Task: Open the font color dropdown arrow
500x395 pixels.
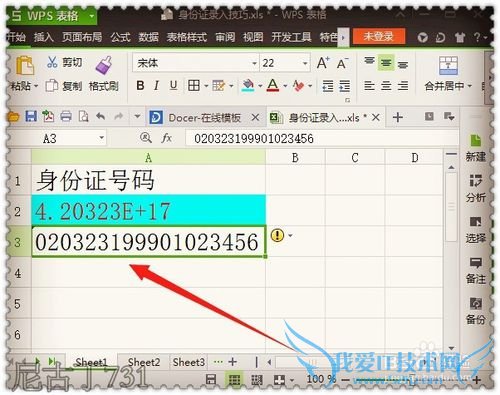Action: (285, 86)
